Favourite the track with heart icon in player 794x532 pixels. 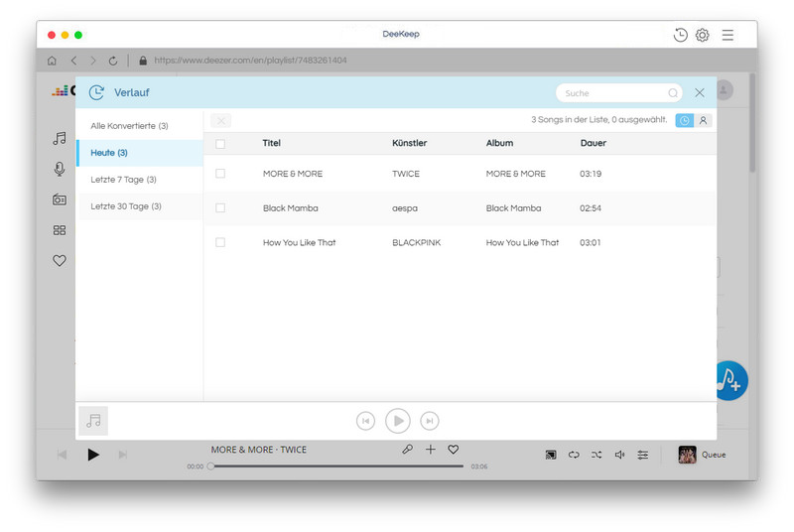(454, 449)
